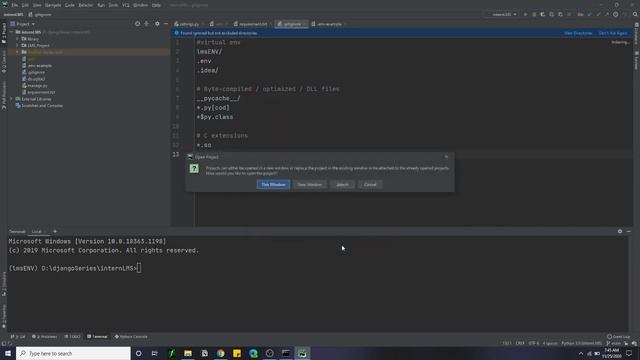Image resolution: width=640 pixels, height=360 pixels.
Task: Select Scratches and Consoles node
Action: 40,106
